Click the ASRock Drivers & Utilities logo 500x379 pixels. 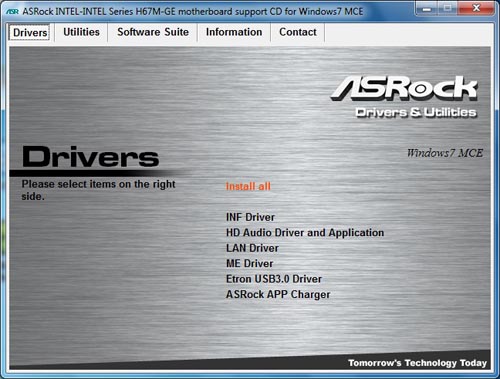(x=404, y=97)
